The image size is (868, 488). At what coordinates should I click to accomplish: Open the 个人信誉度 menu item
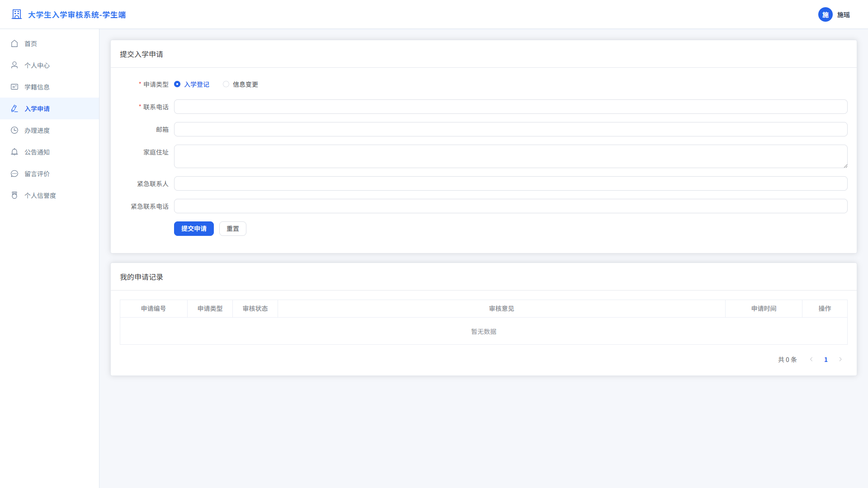pyautogui.click(x=49, y=195)
